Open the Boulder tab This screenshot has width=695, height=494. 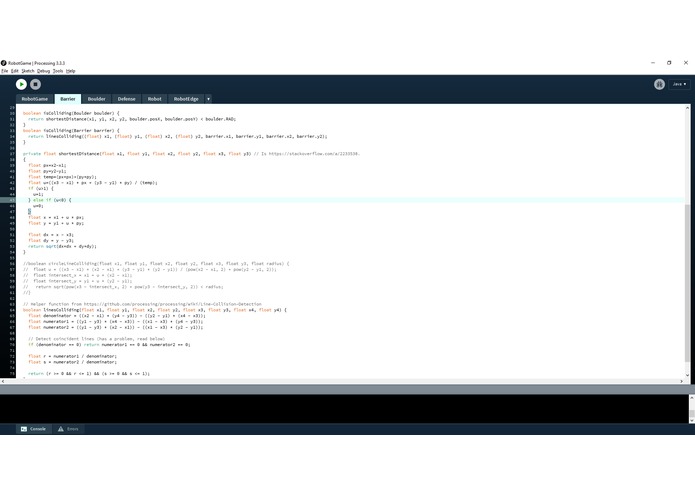[96, 99]
